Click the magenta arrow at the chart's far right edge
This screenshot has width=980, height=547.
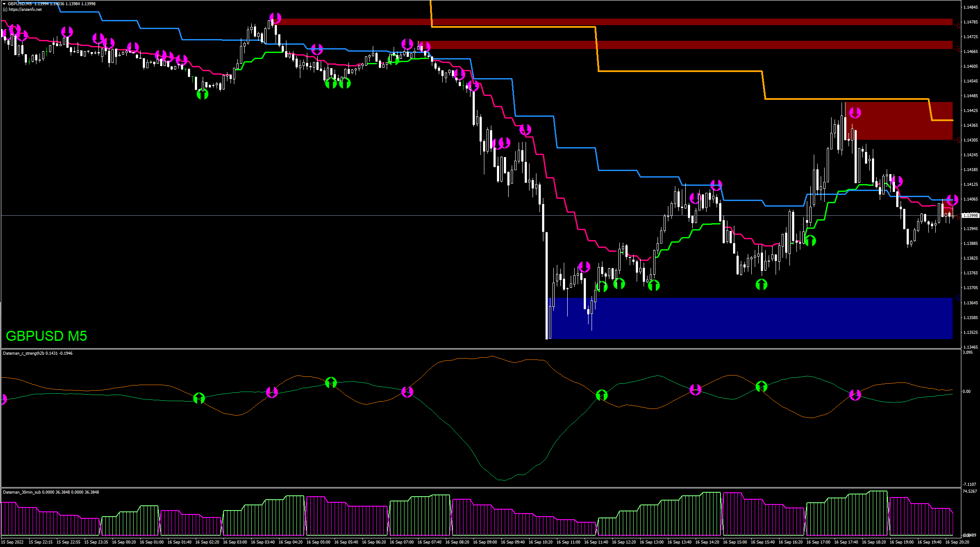click(x=952, y=200)
